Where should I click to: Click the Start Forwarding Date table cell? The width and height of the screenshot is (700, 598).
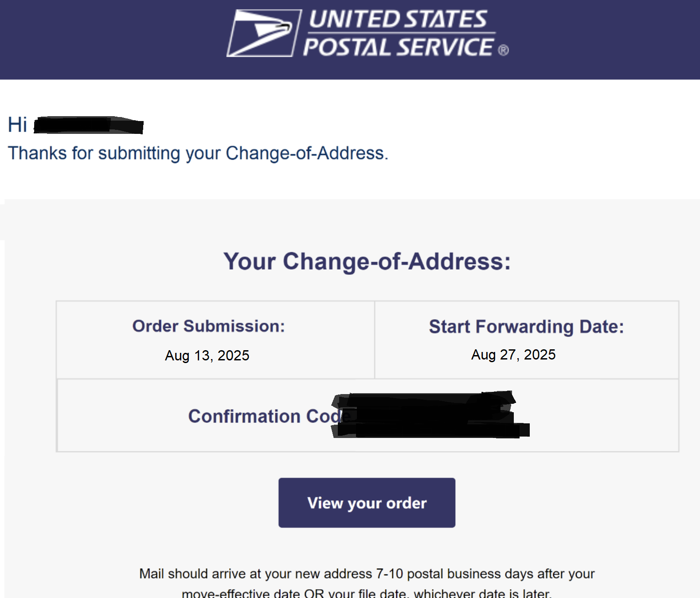tap(527, 340)
